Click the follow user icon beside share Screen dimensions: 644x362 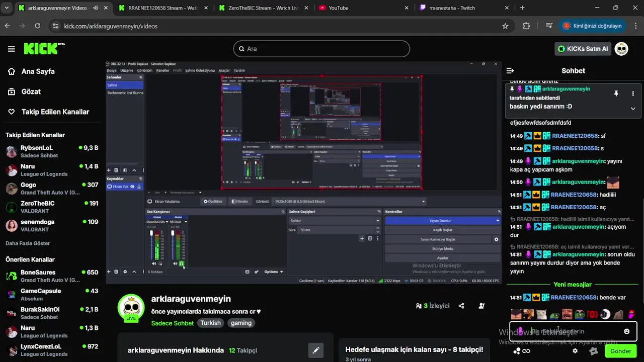[481, 306]
